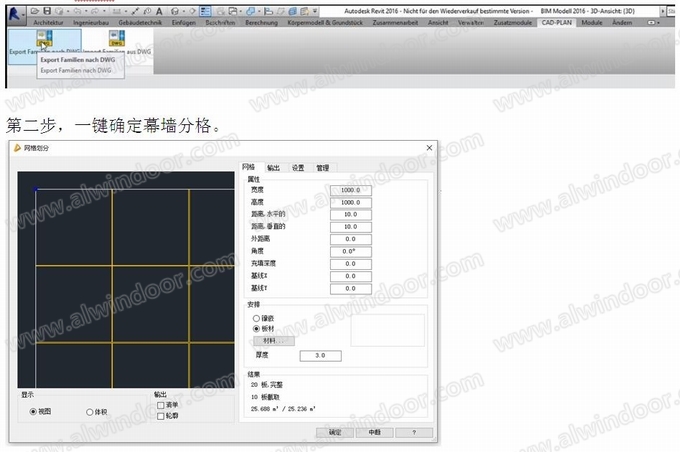Click the 材料... material button
The height and width of the screenshot is (452, 680).
click(x=271, y=340)
